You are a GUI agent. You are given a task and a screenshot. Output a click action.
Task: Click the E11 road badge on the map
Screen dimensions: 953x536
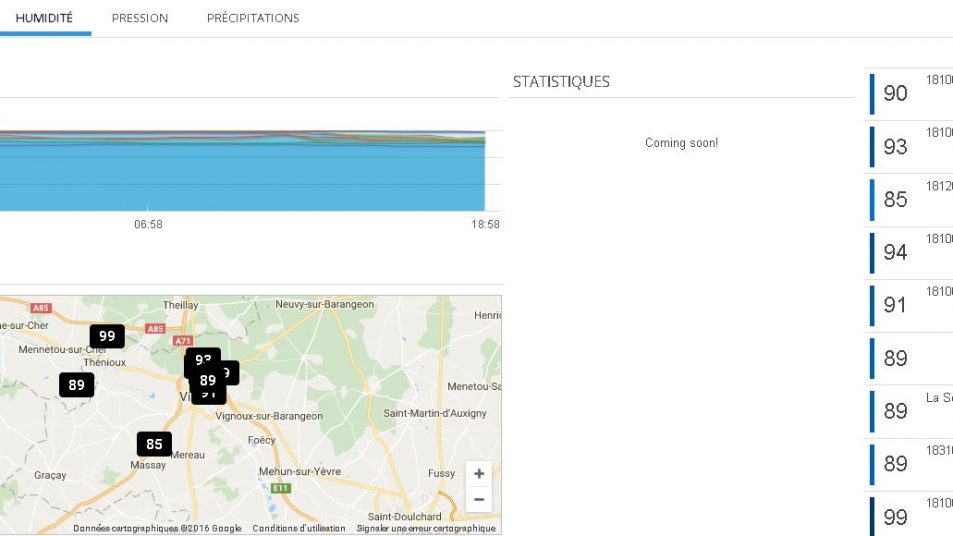coord(281,488)
